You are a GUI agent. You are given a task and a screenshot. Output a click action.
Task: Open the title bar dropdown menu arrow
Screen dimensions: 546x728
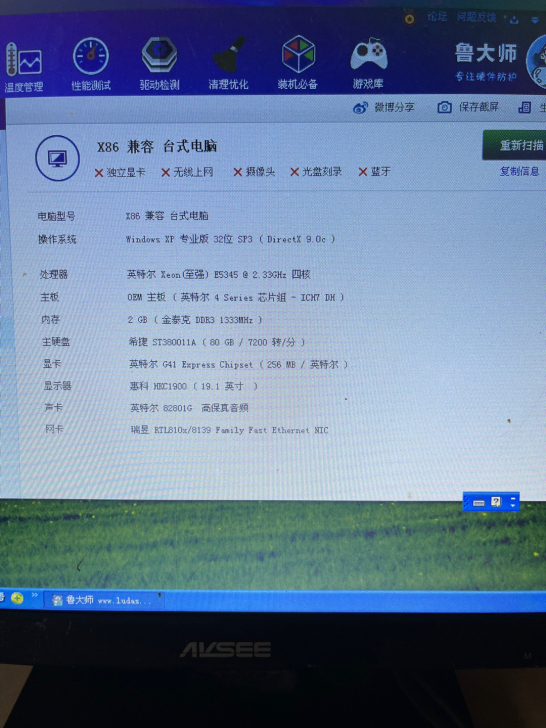(535, 20)
